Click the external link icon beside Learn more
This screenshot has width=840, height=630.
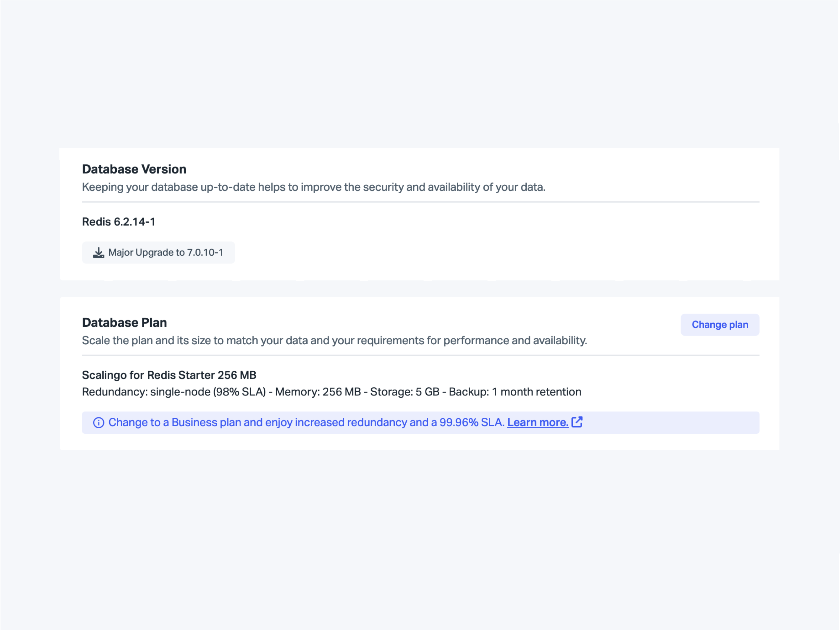pos(577,422)
